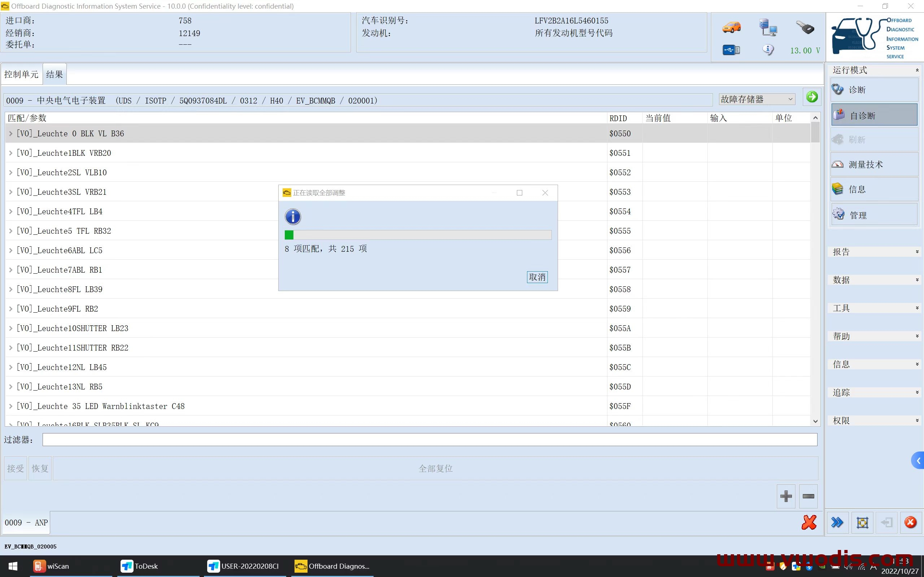Click the info status icon in the toolbar
This screenshot has width=924, height=577.
tap(768, 50)
